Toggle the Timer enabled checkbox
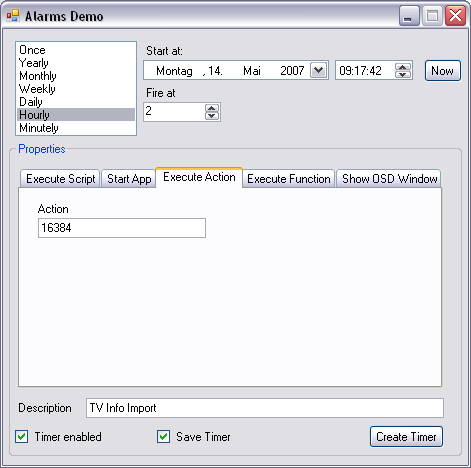This screenshot has width=471, height=468. tap(22, 437)
